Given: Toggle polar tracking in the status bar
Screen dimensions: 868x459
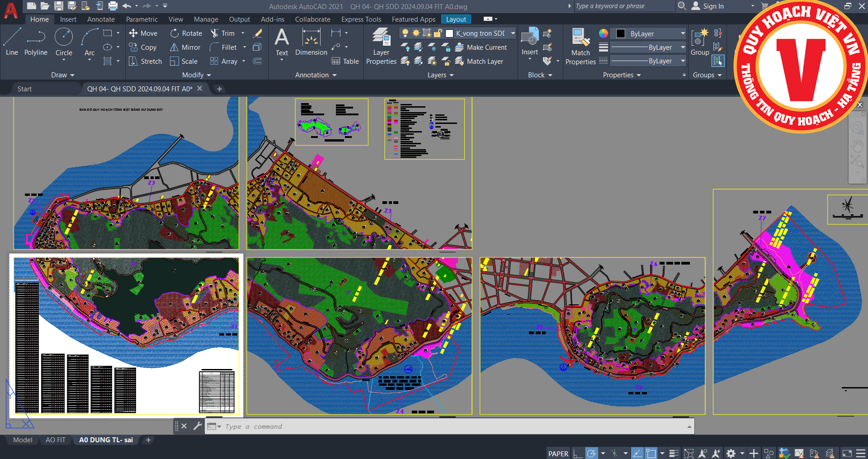Looking at the screenshot, I should 591,453.
